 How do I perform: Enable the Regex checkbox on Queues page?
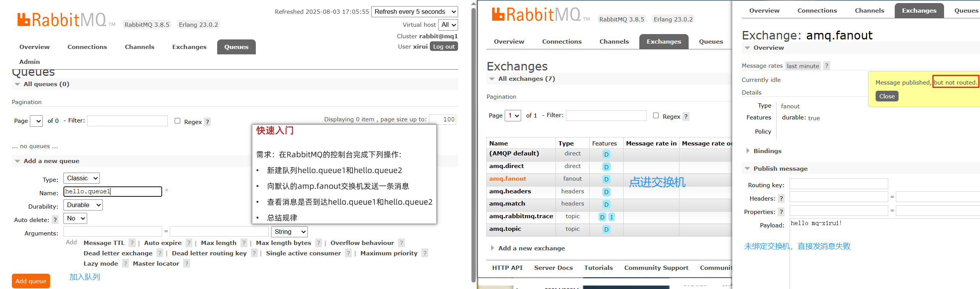point(177,121)
